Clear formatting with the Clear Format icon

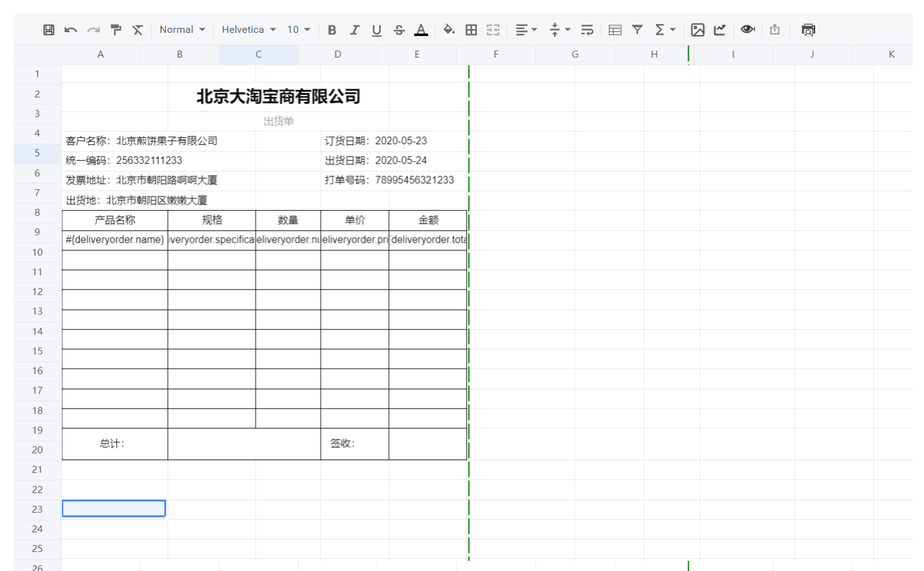click(138, 29)
